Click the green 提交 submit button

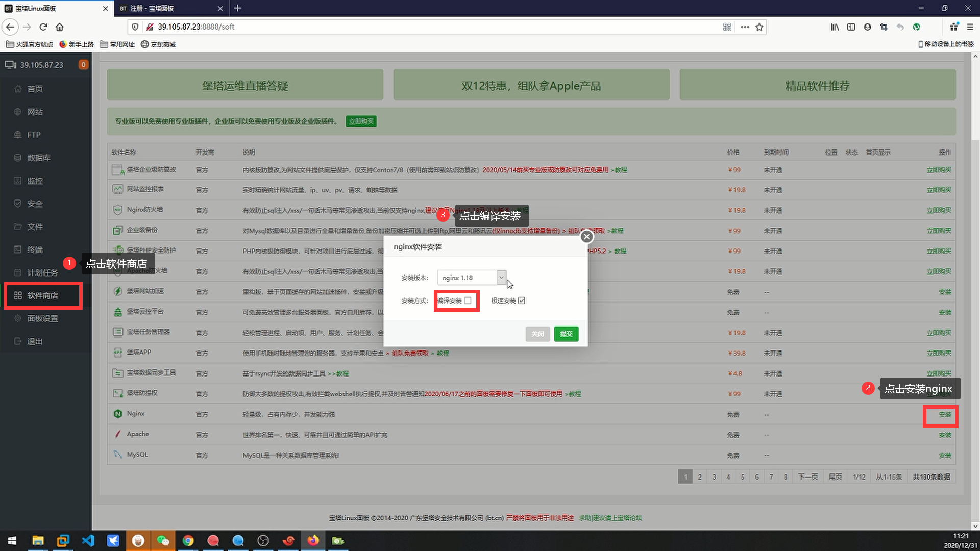pyautogui.click(x=566, y=334)
